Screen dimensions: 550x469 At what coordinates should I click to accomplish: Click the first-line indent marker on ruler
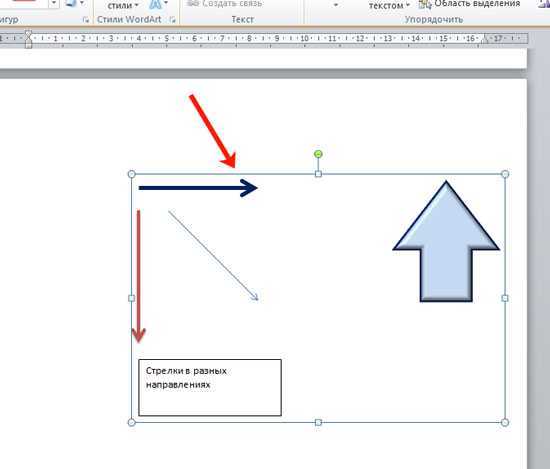[28, 34]
